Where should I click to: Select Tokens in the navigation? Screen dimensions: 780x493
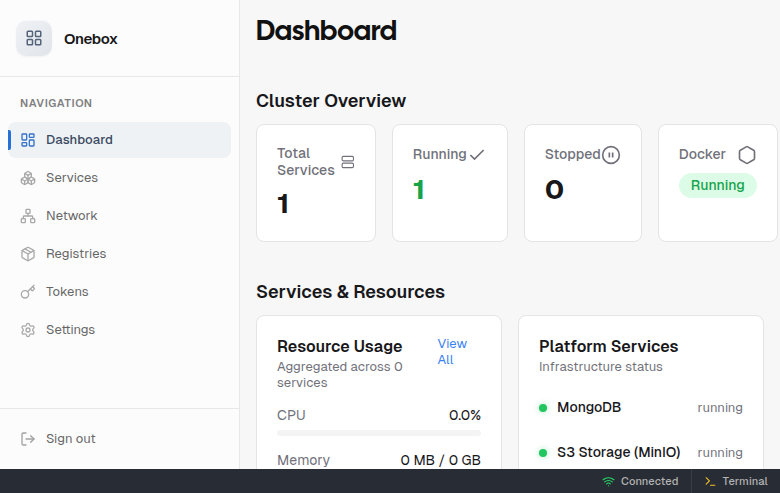coord(67,292)
